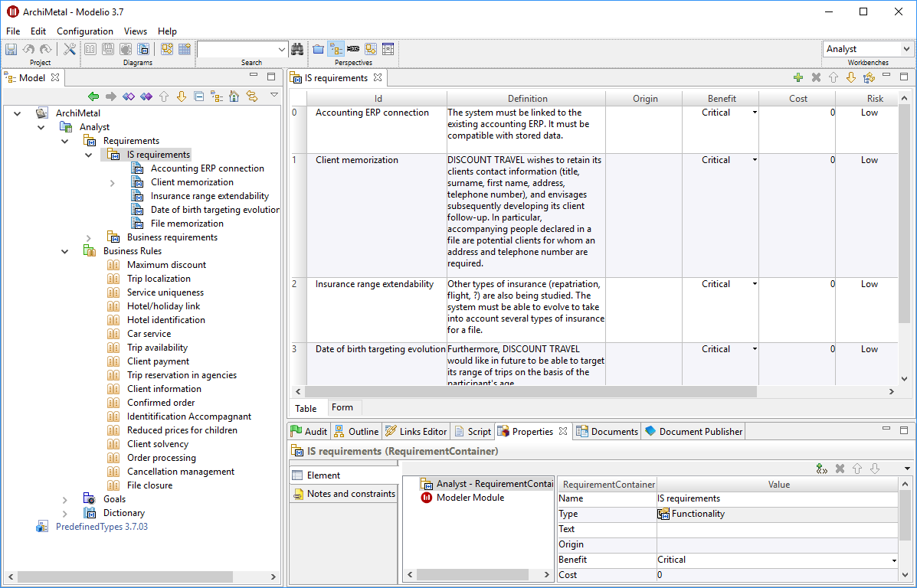The height and width of the screenshot is (588, 917).
Task: Expand the Business requirements folder
Action: 89,237
